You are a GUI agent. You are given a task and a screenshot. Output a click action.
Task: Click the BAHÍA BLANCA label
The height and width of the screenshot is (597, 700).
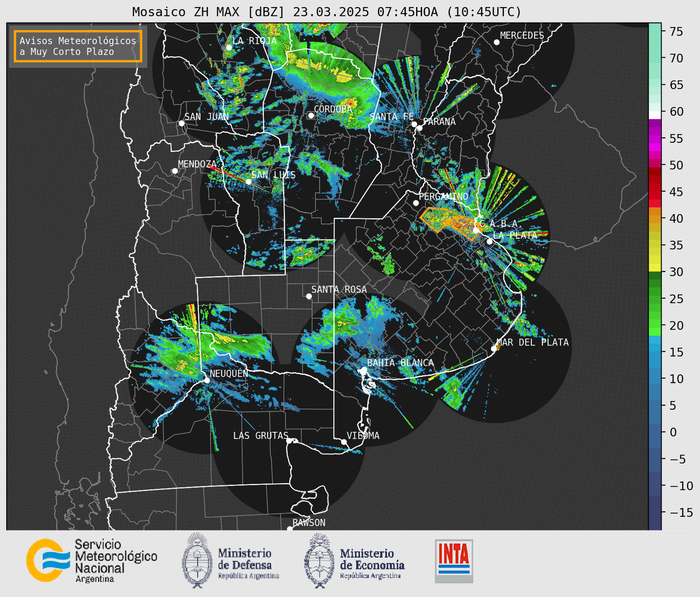click(400, 363)
